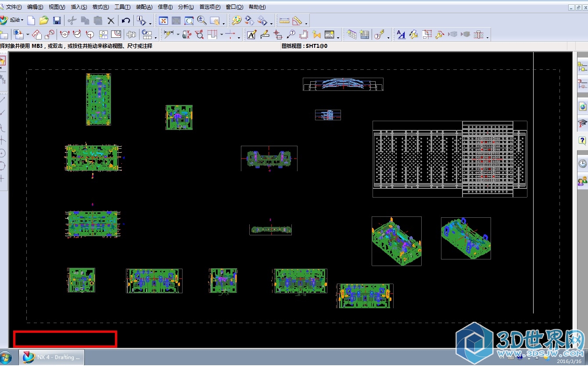Screen dimensions: 588x367
Task: Expand edit toolbar options after Crosshatch icon
Action: point(488,37)
